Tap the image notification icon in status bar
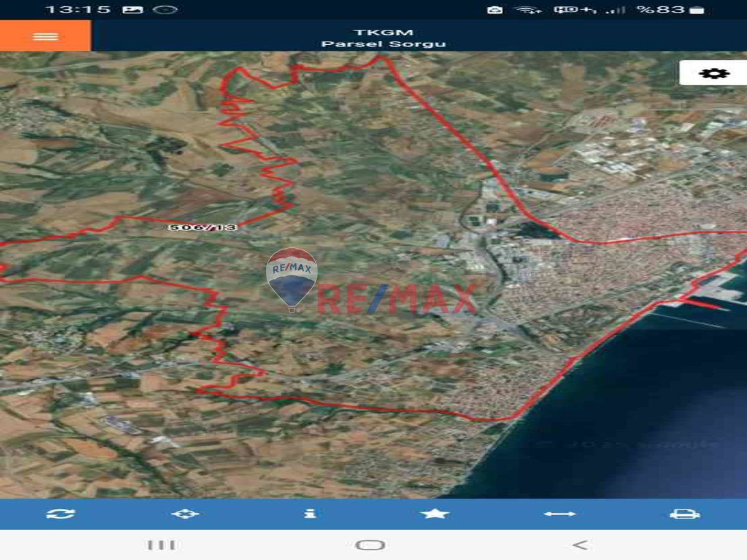 click(133, 10)
